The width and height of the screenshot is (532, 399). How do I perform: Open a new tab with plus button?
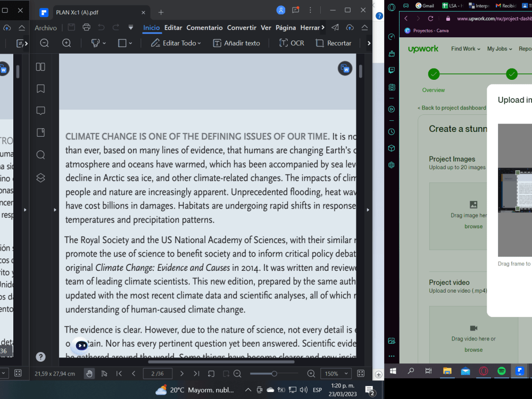(161, 12)
